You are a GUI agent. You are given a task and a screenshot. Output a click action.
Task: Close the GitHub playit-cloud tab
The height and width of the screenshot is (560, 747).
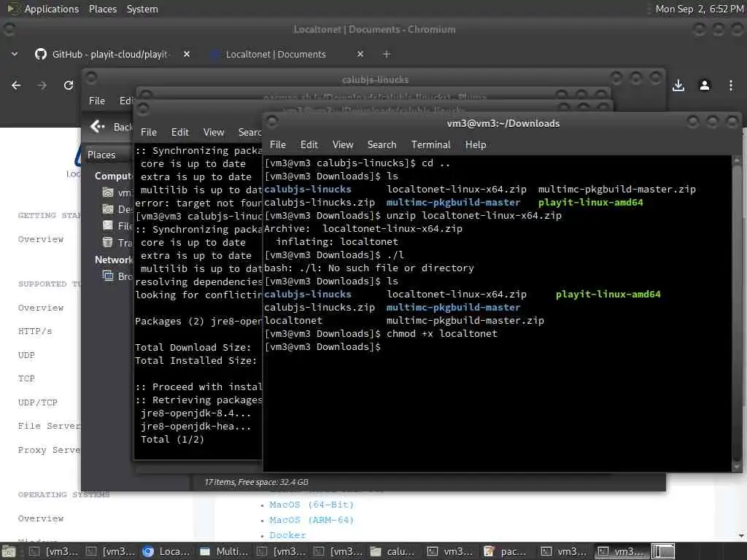[187, 54]
